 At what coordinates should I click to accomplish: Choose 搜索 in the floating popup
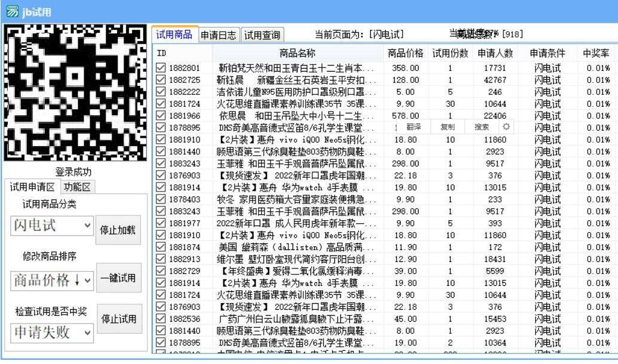coord(482,127)
